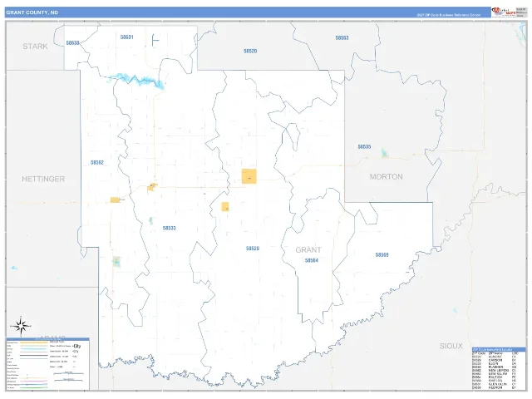Click ZIP code label 58563
The width and height of the screenshot is (532, 399).
[342, 37]
